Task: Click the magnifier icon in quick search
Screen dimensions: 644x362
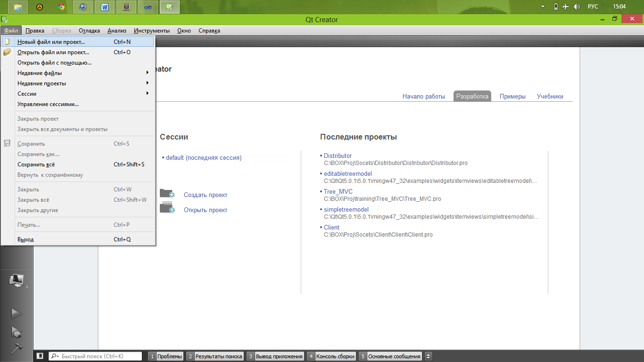Action: pyautogui.click(x=55, y=356)
